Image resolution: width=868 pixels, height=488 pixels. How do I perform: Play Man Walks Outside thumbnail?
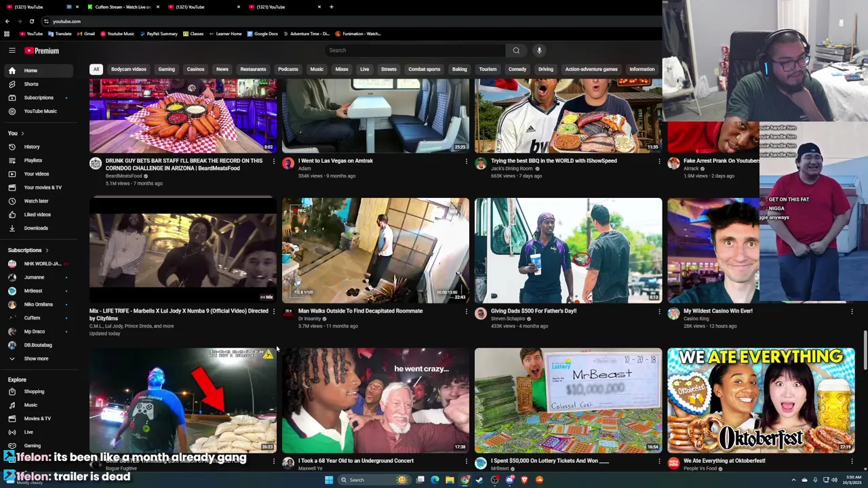[x=375, y=250]
